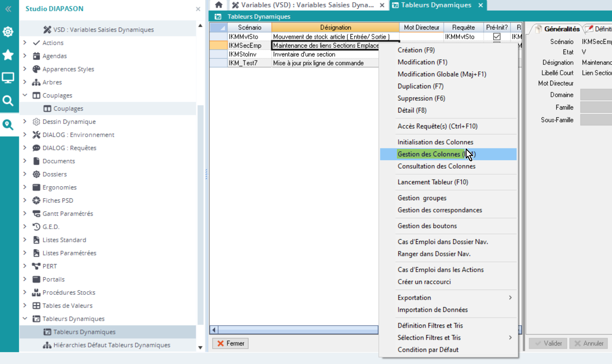612x364 pixels.
Task: Collapse the Couplages tree node
Action: tap(25, 95)
